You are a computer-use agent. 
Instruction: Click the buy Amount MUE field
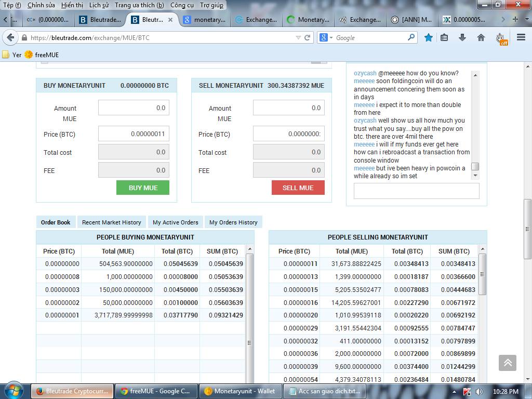tap(134, 108)
